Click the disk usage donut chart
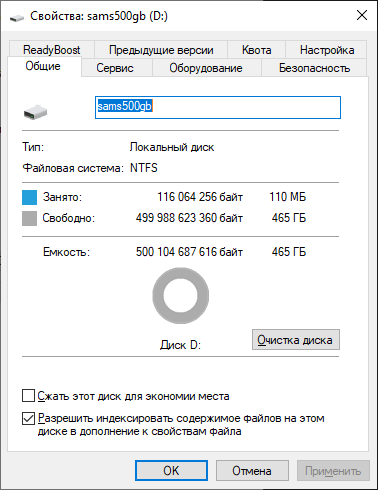Screen dimensions: 378x490 [x=181, y=295]
